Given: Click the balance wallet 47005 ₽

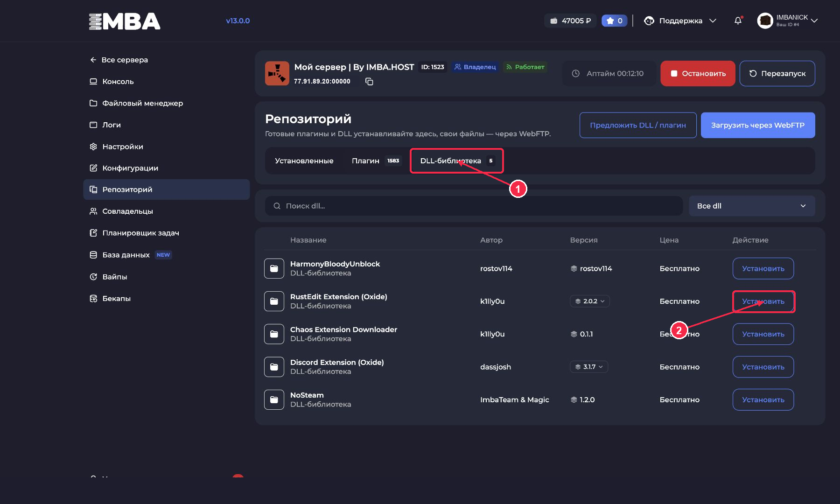Looking at the screenshot, I should [x=570, y=21].
